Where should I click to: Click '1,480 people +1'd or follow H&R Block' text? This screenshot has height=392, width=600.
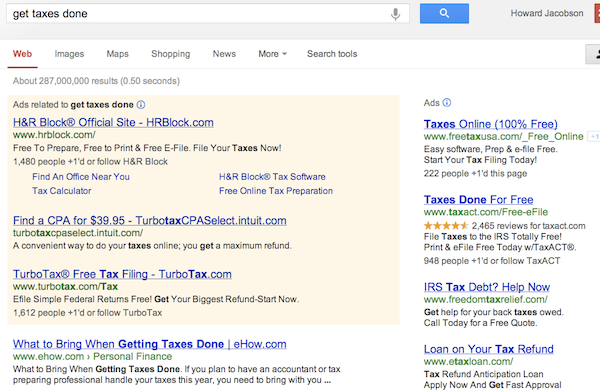click(90, 162)
